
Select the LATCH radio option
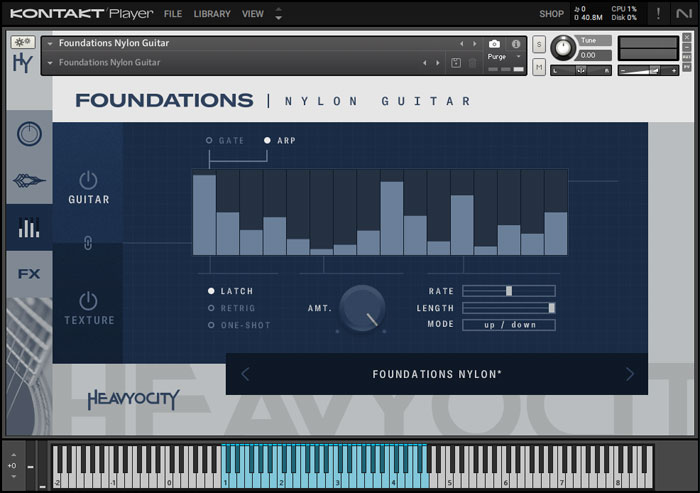tap(211, 291)
